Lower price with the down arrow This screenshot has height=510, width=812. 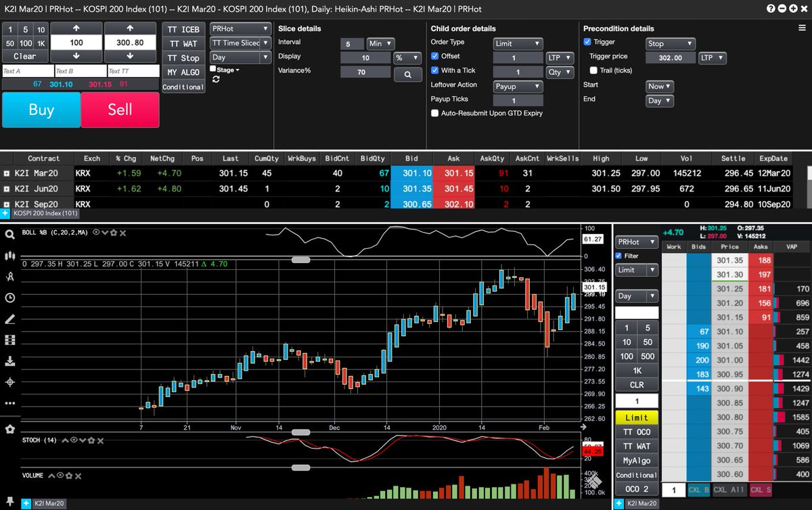pos(130,55)
